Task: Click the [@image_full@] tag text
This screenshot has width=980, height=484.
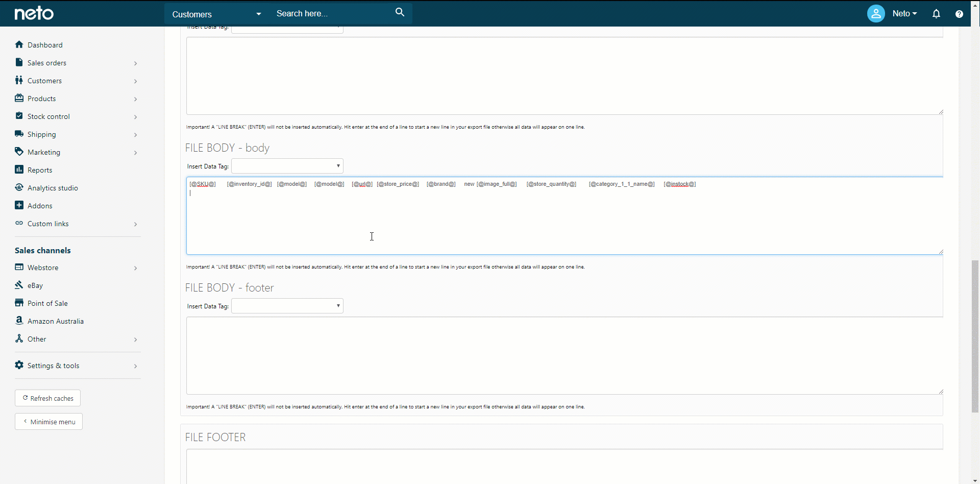Action: [497, 184]
